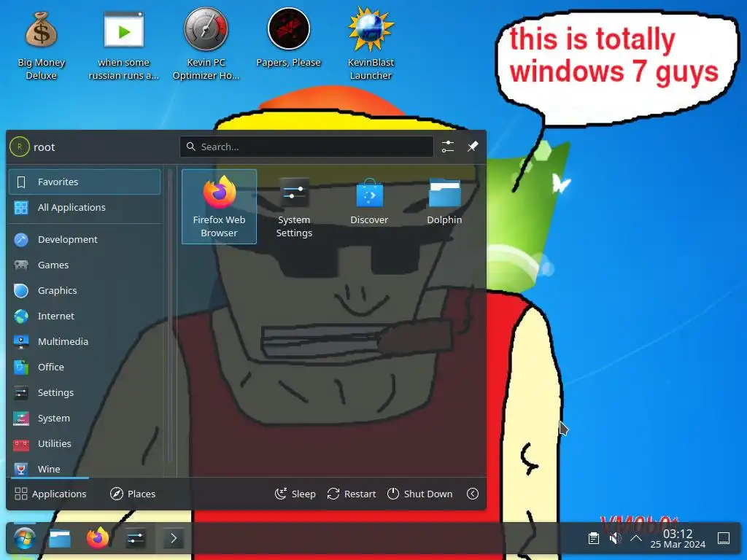Image resolution: width=747 pixels, height=560 pixels.
Task: Select the Favorites category
Action: 85,182
